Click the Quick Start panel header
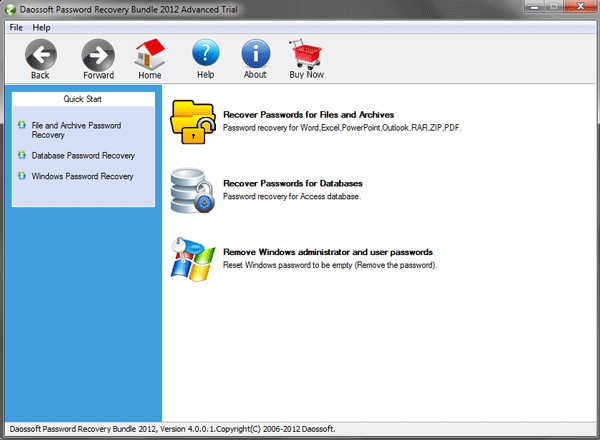Image resolution: width=600 pixels, height=440 pixels. point(83,99)
